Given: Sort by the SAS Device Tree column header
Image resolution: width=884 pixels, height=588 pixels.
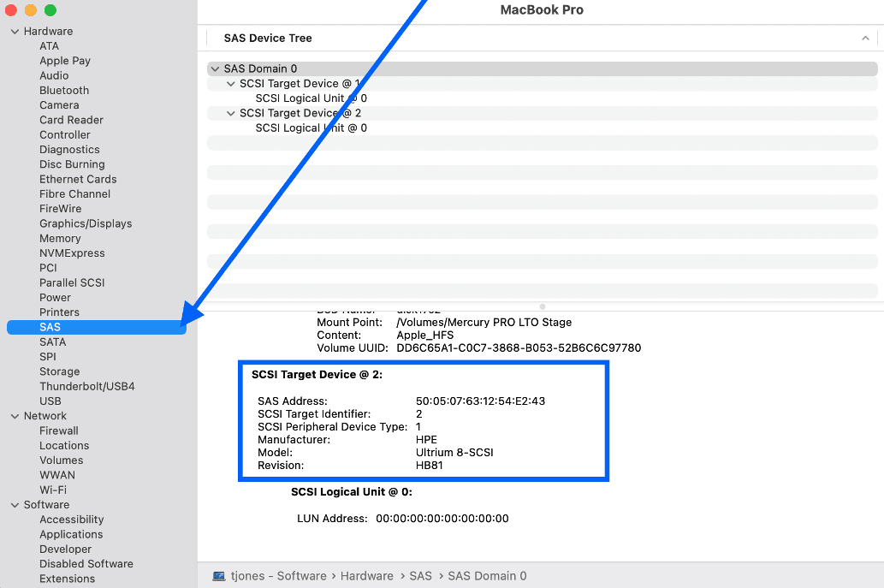Looking at the screenshot, I should click(x=268, y=39).
